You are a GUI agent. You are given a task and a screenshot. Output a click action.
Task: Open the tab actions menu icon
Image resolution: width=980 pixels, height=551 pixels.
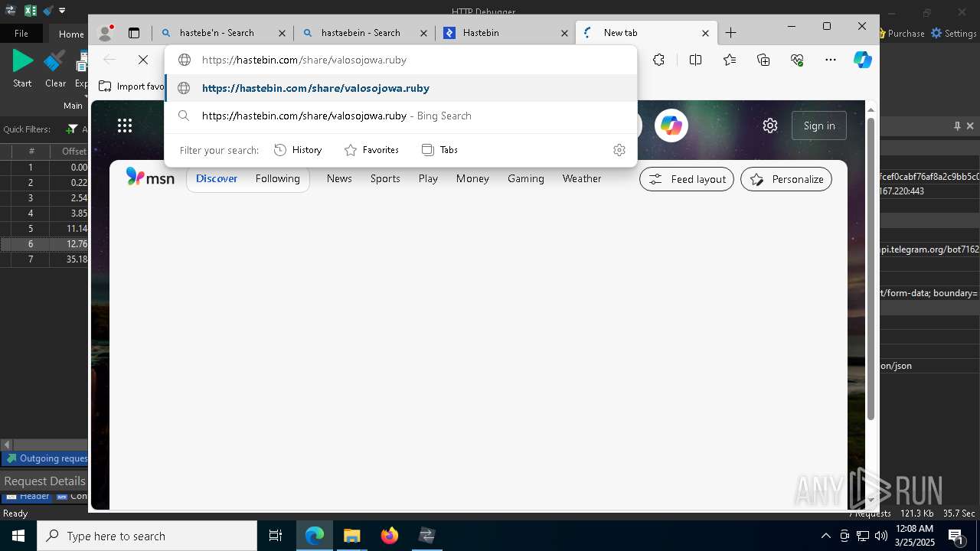[134, 33]
